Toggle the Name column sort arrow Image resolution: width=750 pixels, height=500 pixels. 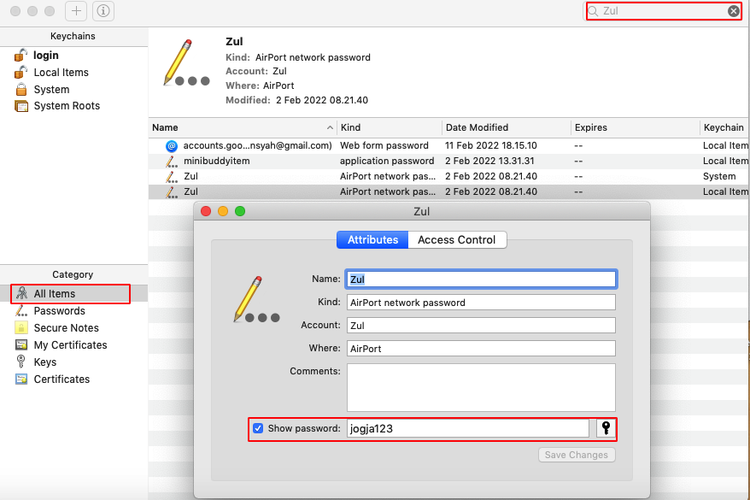coord(330,128)
